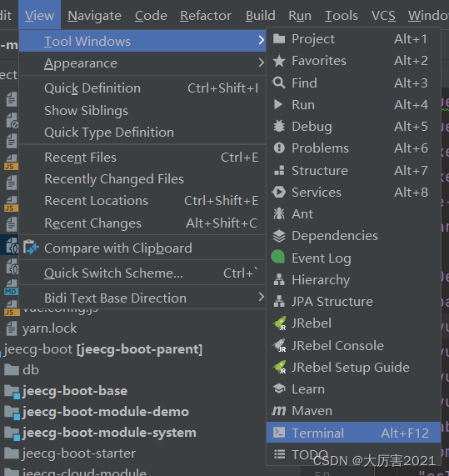The image size is (449, 476).
Task: Click the Problems exclamation icon
Action: coord(279,148)
